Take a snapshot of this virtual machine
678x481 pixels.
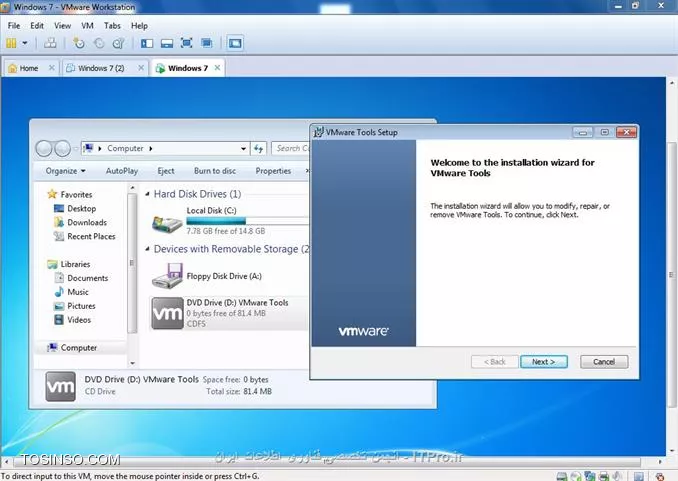point(79,43)
